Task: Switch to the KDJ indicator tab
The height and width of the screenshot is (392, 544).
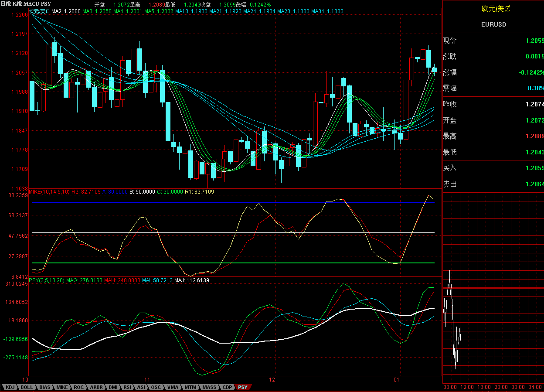Action: 10,387
